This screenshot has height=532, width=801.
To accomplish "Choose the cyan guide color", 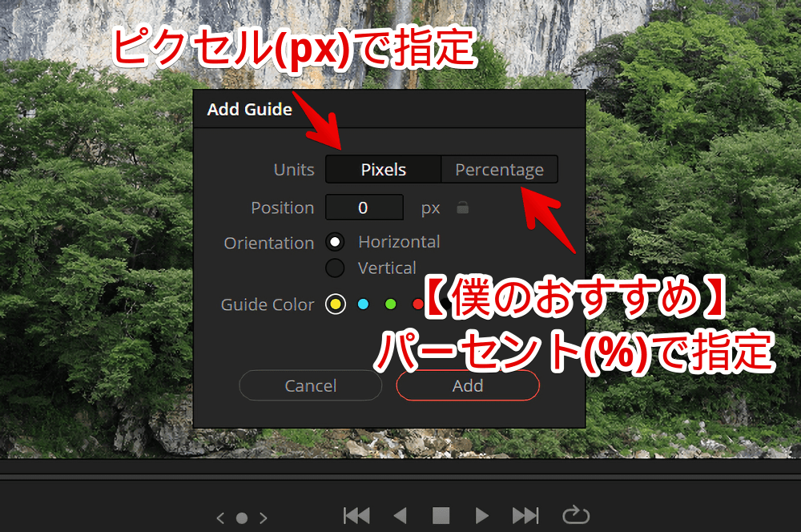I will (363, 304).
